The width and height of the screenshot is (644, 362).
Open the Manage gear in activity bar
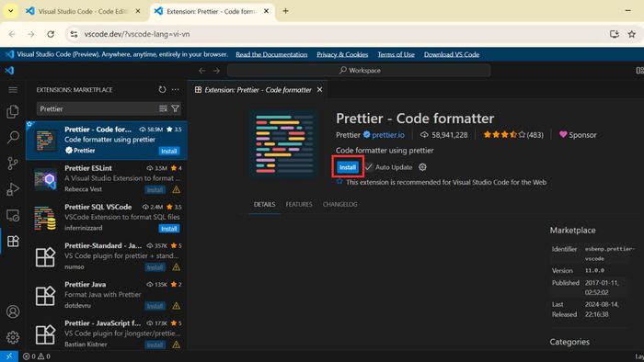(x=13, y=337)
